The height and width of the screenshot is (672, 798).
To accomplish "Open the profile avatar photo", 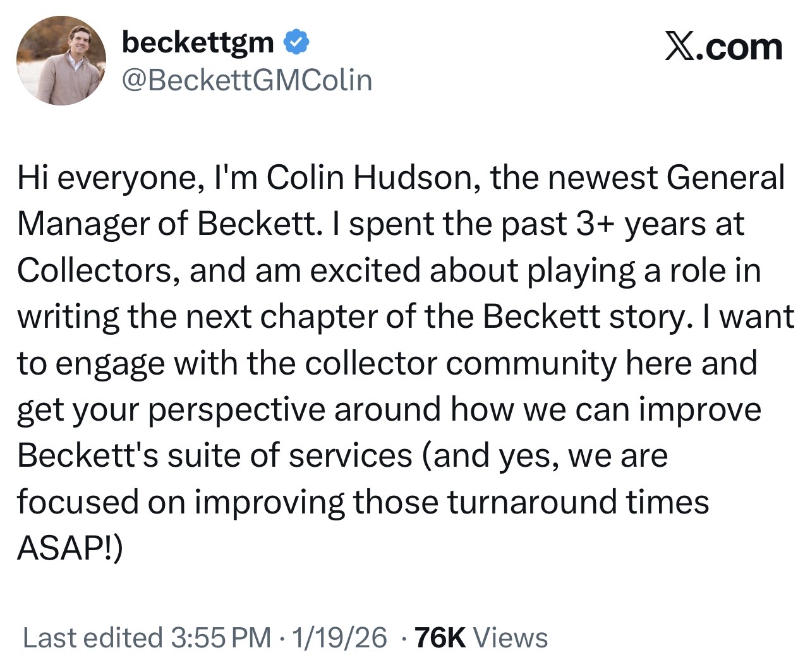I will (x=61, y=61).
